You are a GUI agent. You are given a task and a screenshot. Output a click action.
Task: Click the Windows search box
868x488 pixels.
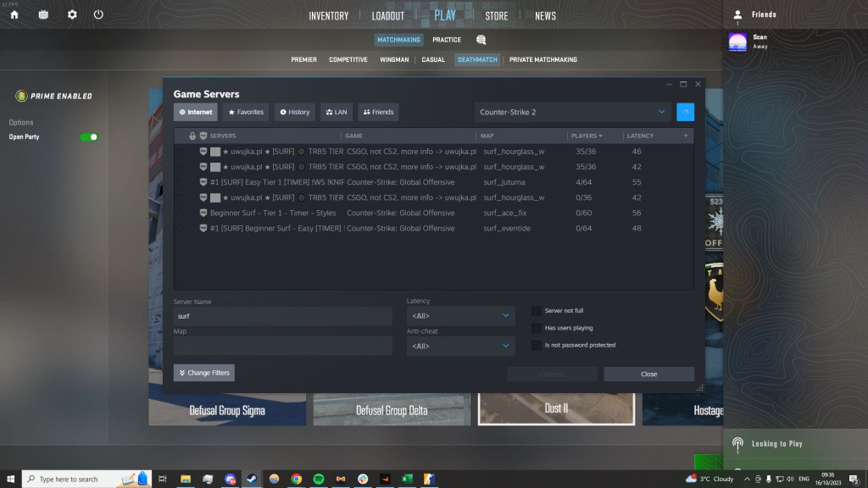point(87,479)
